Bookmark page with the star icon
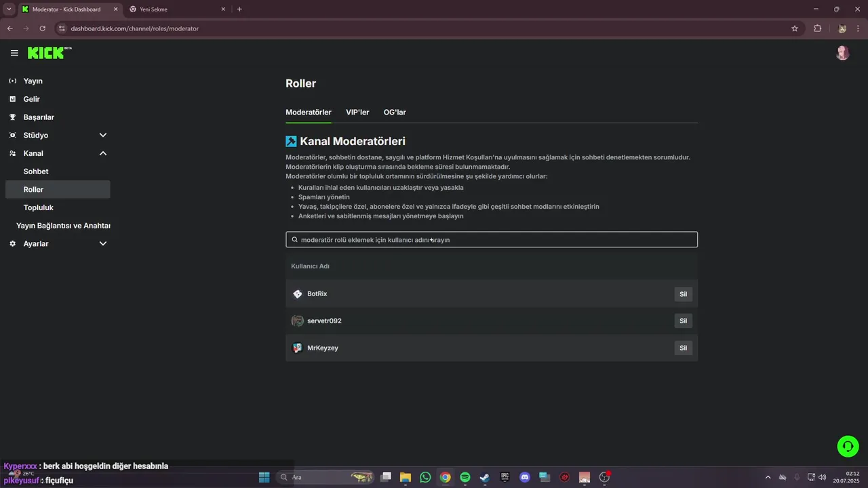The height and width of the screenshot is (488, 868). click(795, 28)
